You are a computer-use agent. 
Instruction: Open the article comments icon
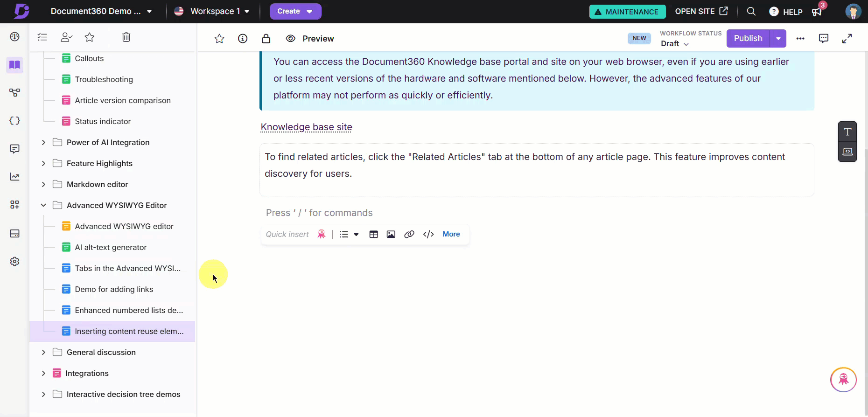824,39
